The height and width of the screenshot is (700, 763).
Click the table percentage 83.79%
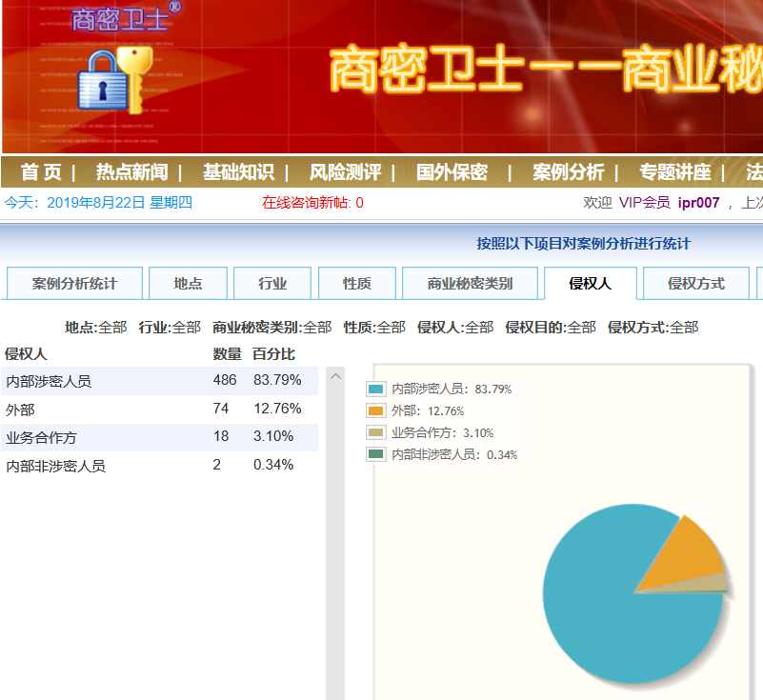tap(277, 380)
